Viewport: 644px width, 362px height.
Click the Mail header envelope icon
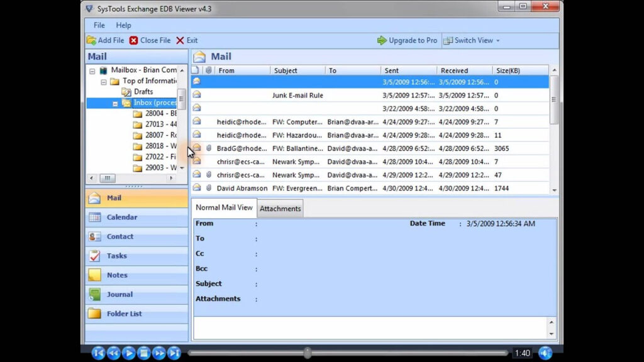click(x=199, y=57)
